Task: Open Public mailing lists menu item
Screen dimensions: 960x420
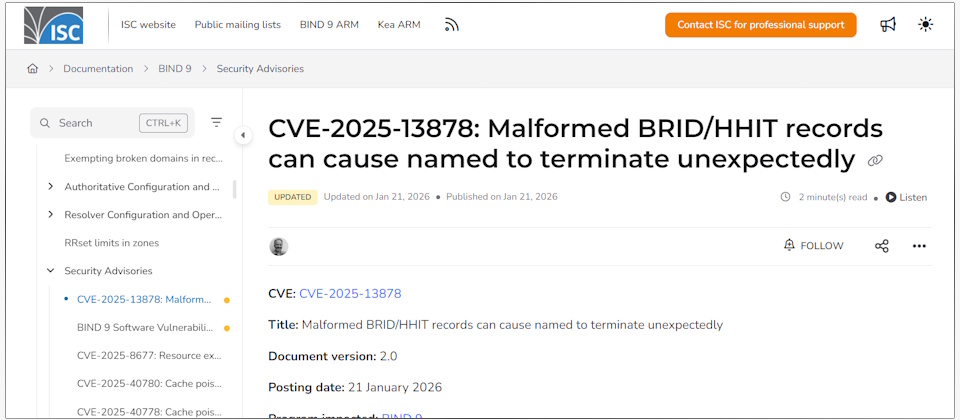Action: click(x=237, y=25)
